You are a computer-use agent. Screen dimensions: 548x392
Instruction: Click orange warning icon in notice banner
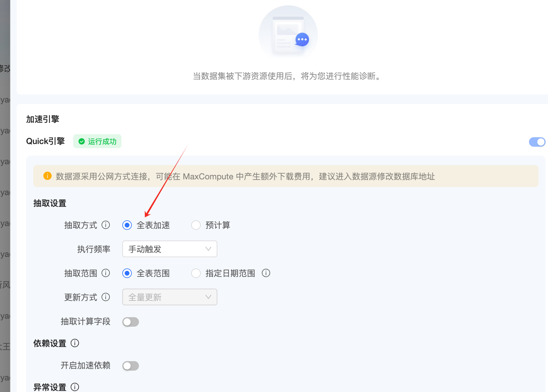click(47, 176)
